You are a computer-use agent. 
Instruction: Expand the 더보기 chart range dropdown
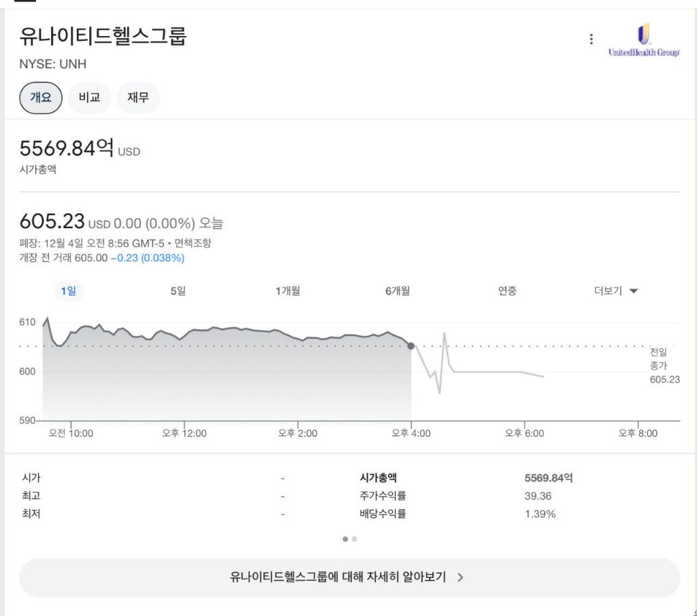coord(615,291)
